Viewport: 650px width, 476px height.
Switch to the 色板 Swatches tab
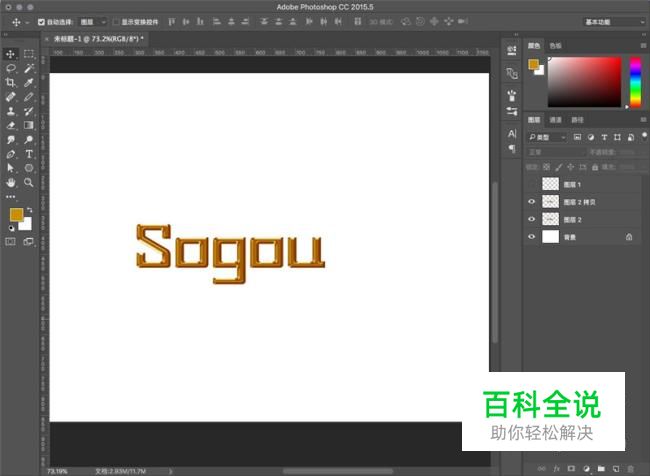pos(555,46)
